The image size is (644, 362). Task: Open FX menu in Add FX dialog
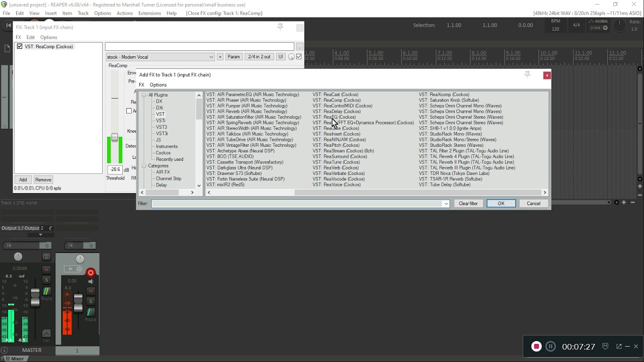tap(141, 85)
